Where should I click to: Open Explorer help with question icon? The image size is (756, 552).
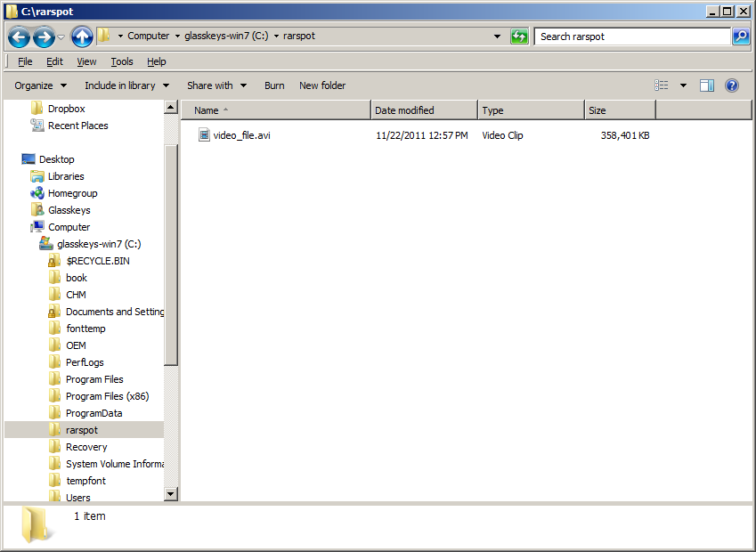tap(732, 85)
